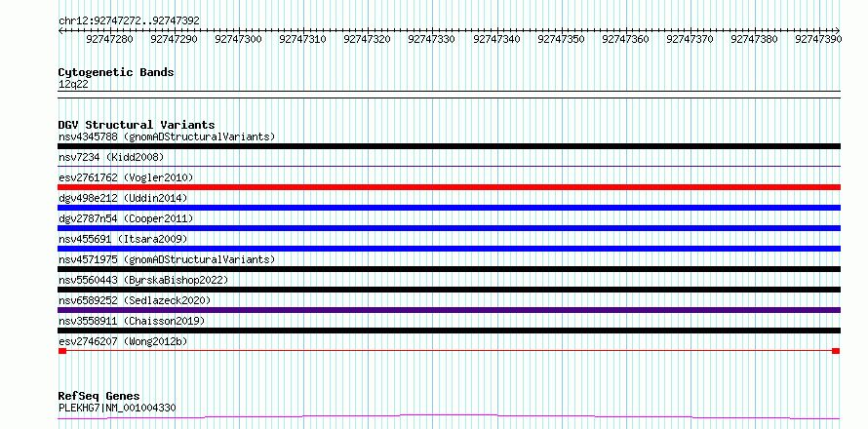
Task: Open variant label esv2746207 (Wong2012b)
Action: (123, 341)
